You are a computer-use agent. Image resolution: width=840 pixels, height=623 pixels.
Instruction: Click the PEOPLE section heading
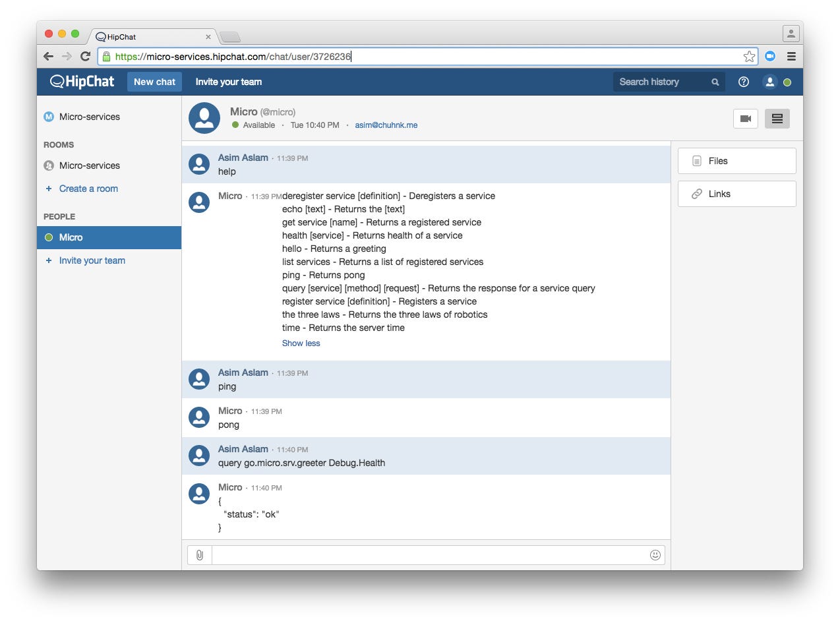coord(59,217)
